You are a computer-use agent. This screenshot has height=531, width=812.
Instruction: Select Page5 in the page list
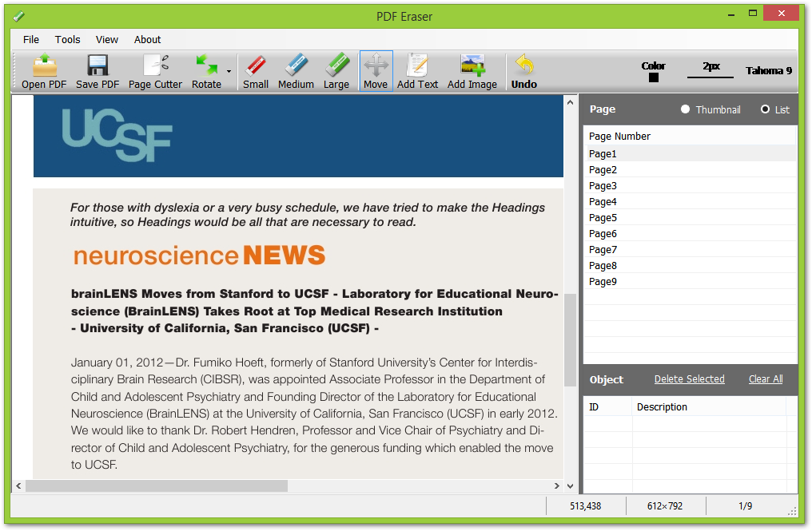[x=690, y=218]
